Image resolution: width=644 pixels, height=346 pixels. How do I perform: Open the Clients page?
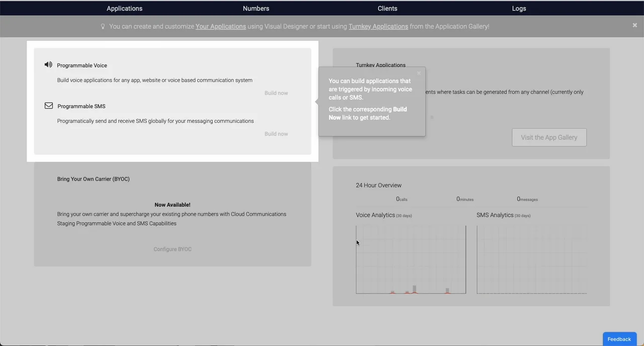pos(387,9)
